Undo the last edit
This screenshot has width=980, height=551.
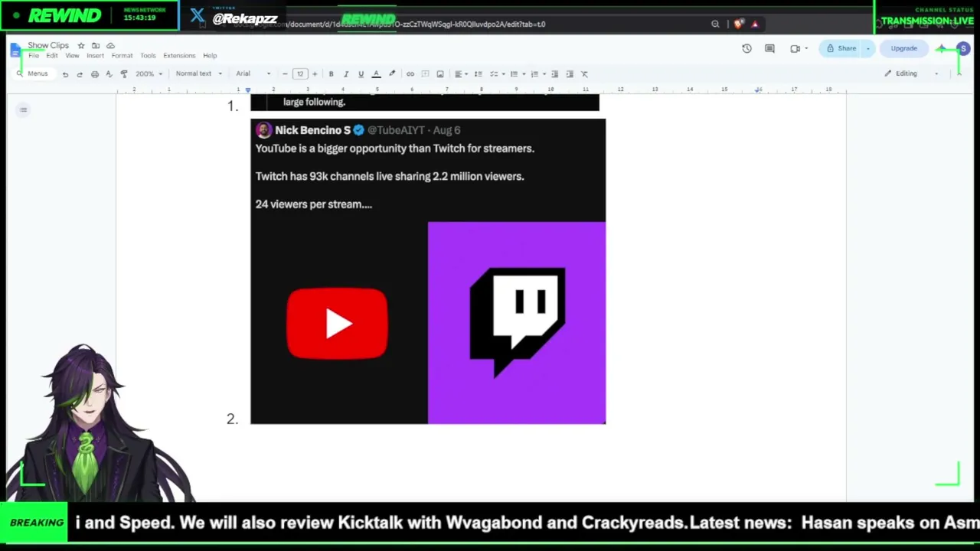[65, 74]
